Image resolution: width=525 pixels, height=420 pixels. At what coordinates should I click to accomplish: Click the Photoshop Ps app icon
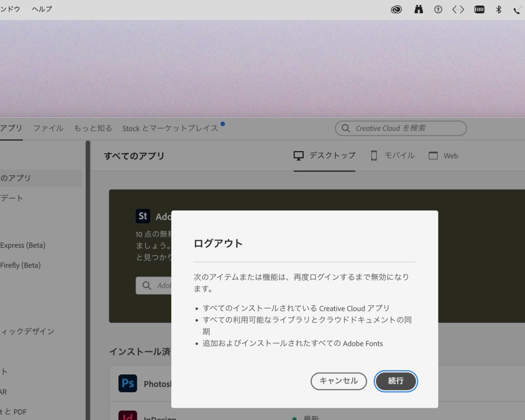[x=128, y=383]
